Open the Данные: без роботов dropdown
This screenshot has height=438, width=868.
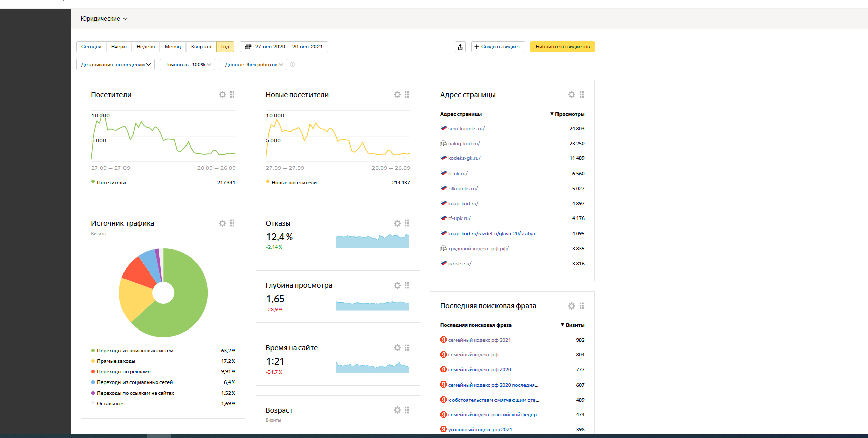click(x=254, y=65)
